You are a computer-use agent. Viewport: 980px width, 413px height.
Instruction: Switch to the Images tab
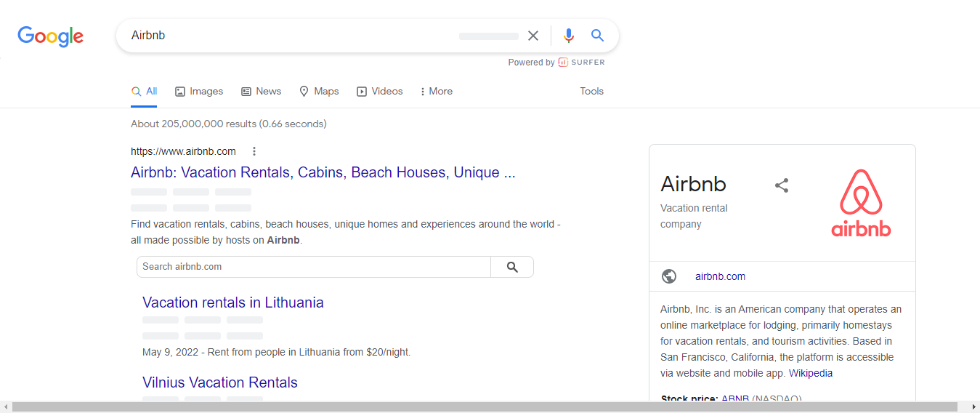click(x=199, y=92)
